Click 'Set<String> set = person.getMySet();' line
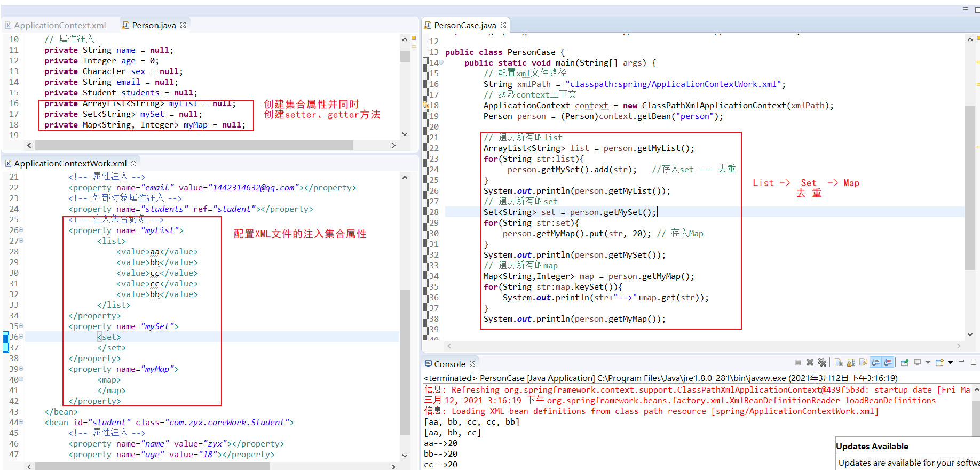Viewport: 980px width, 470px height. 570,212
